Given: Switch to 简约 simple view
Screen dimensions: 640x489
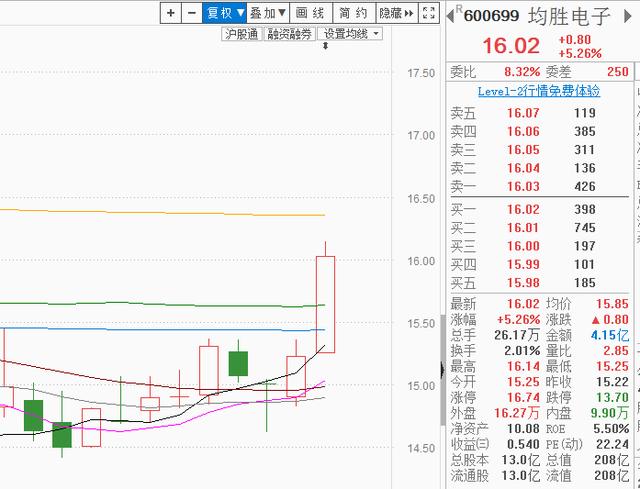Looking at the screenshot, I should 354,13.
